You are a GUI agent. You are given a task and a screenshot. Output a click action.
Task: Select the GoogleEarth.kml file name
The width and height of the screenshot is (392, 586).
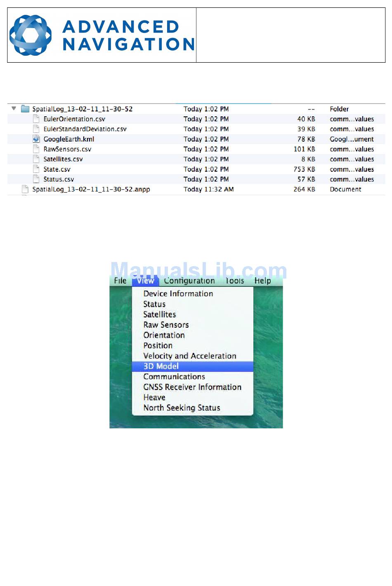69,139
